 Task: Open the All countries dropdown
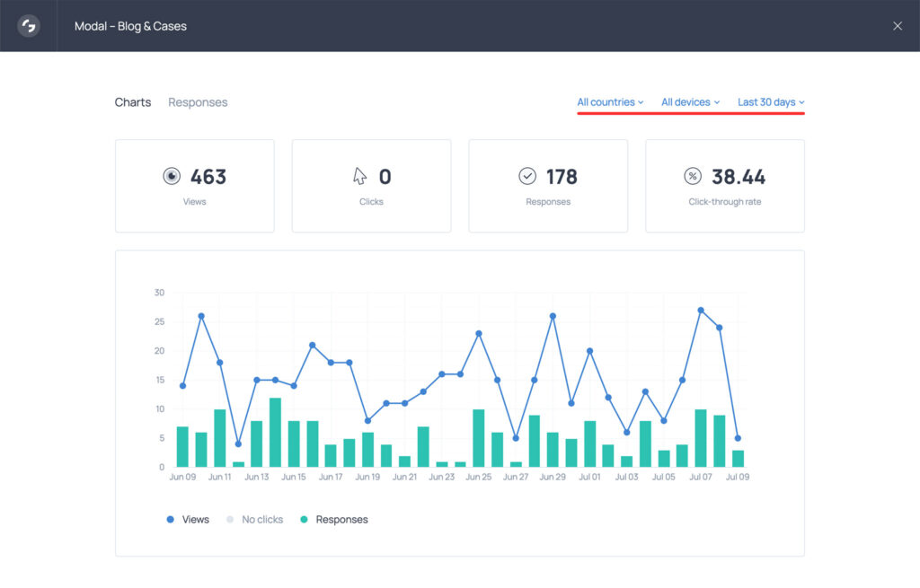(610, 101)
